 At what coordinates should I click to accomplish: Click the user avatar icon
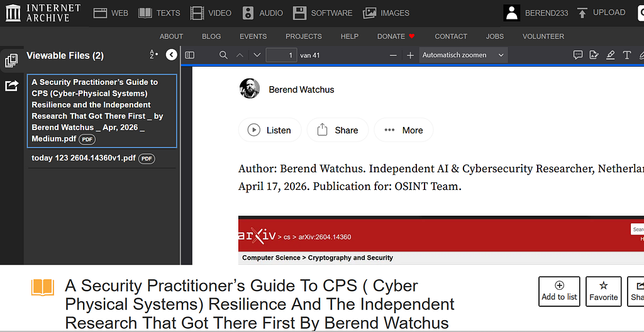click(512, 13)
